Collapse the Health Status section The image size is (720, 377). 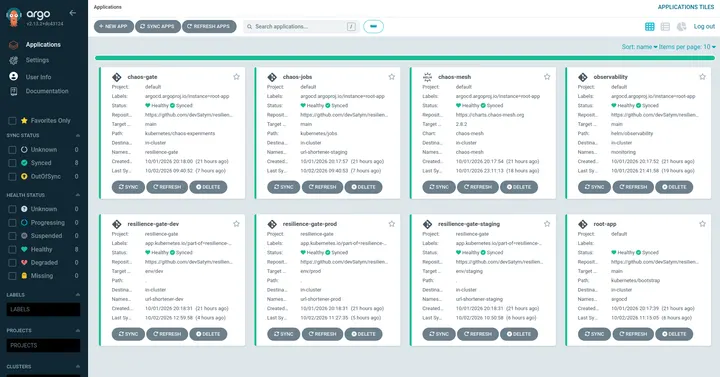(x=78, y=195)
